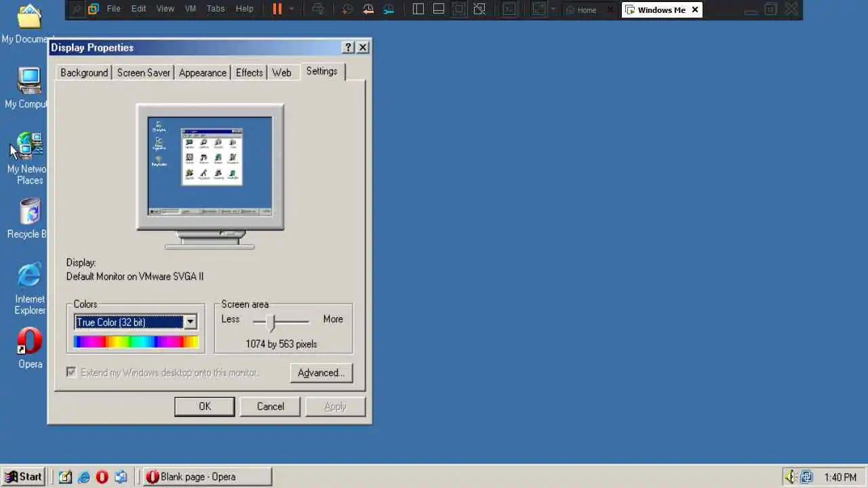Toggle VMware sidebar library view icon
Viewport: 868px width, 488px height.
click(418, 9)
